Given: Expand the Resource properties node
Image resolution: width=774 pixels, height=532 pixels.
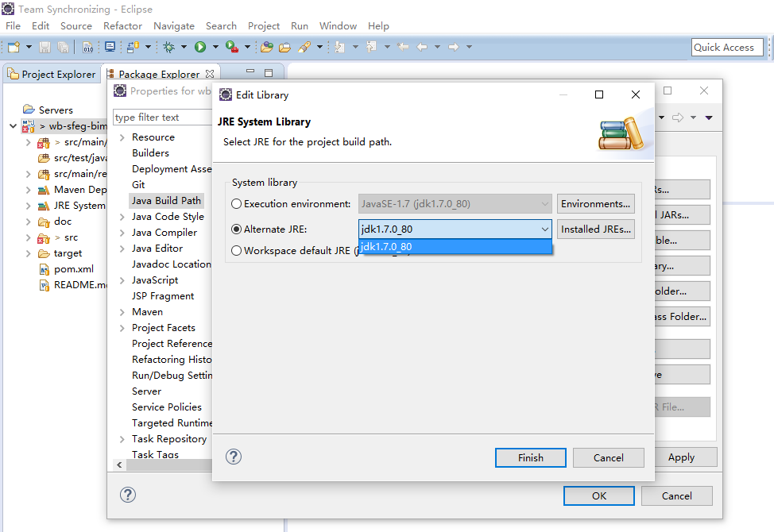Looking at the screenshot, I should pyautogui.click(x=122, y=137).
